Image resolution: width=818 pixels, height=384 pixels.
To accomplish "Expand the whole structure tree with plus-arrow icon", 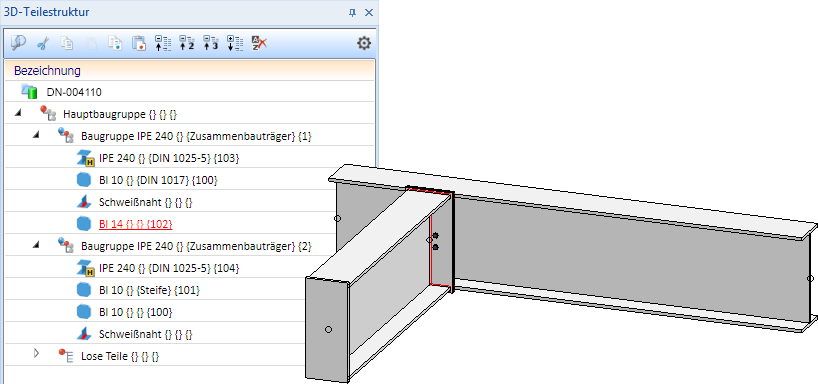I will [x=235, y=43].
